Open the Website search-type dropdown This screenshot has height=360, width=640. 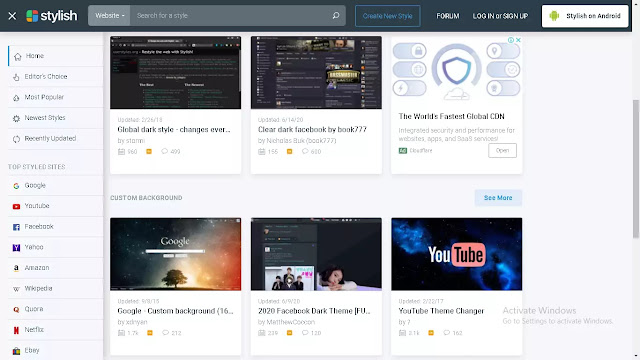[x=109, y=16]
